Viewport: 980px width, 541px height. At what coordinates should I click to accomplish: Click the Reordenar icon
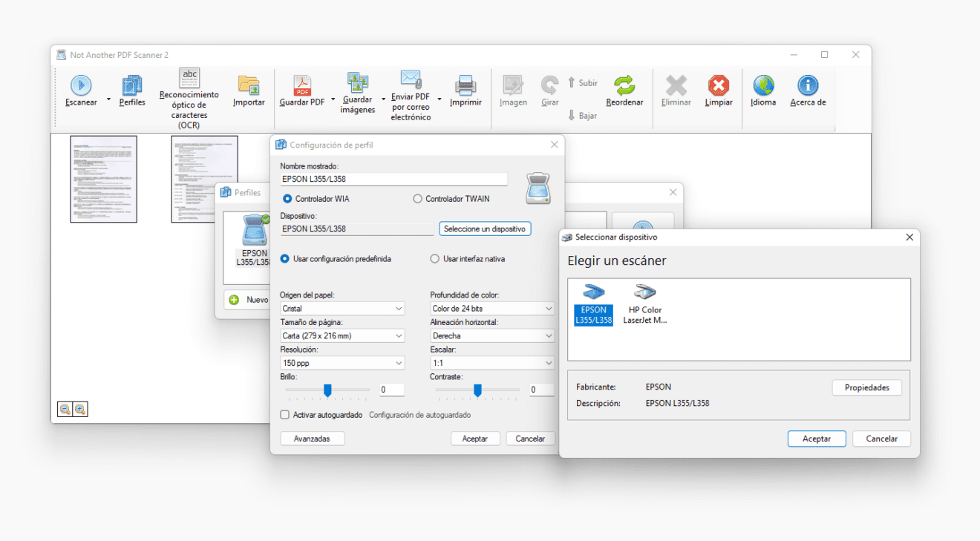tap(624, 85)
